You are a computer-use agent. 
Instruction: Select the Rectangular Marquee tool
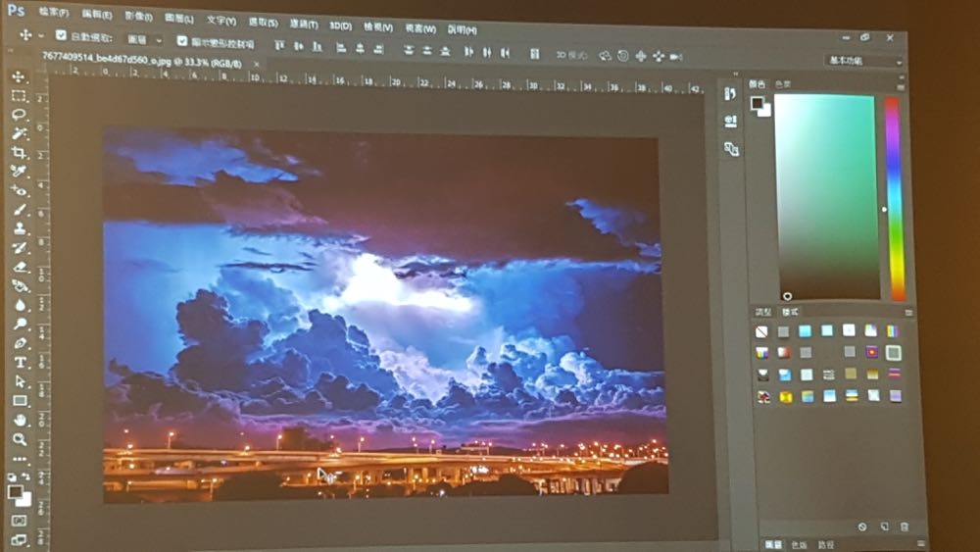point(19,96)
